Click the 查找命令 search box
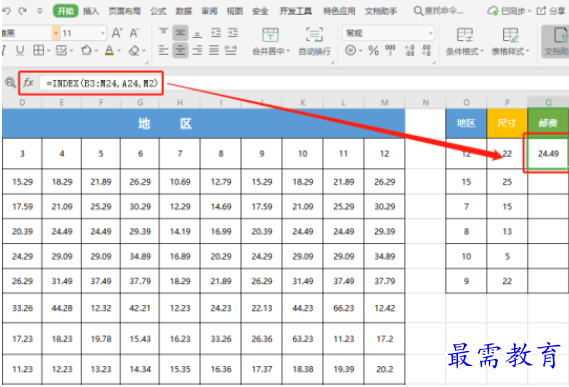The height and width of the screenshot is (387, 569). click(439, 11)
